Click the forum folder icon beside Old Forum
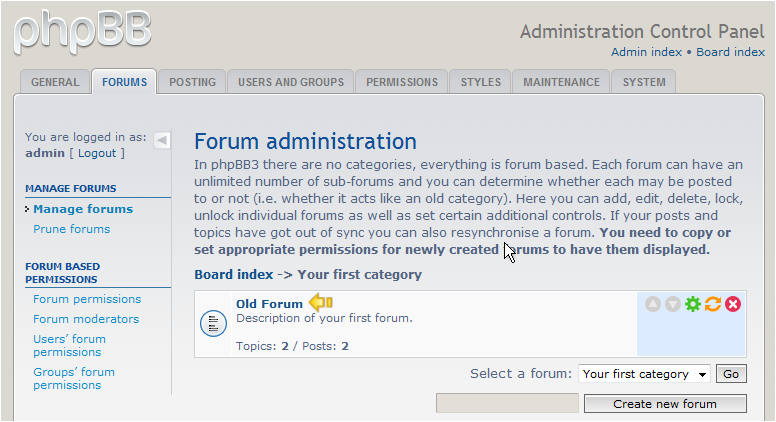The image size is (776, 422). (213, 324)
